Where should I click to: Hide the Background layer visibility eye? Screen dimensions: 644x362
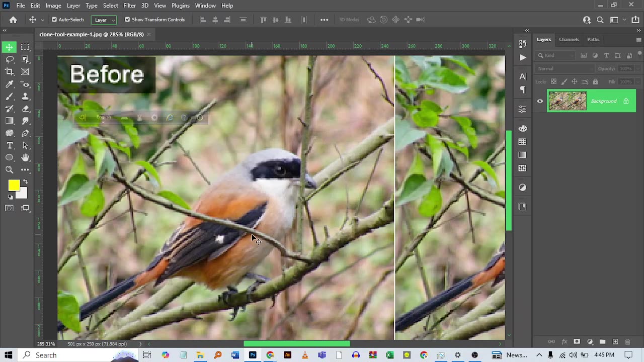tap(540, 101)
